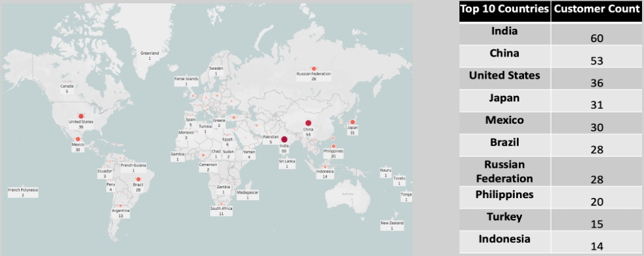The height and width of the screenshot is (256, 644).
Task: Select the Argentina map marker dot
Action: pyautogui.click(x=121, y=205)
